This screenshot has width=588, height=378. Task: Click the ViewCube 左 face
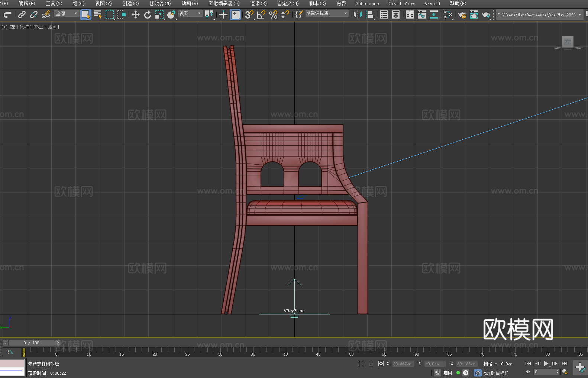tap(568, 42)
